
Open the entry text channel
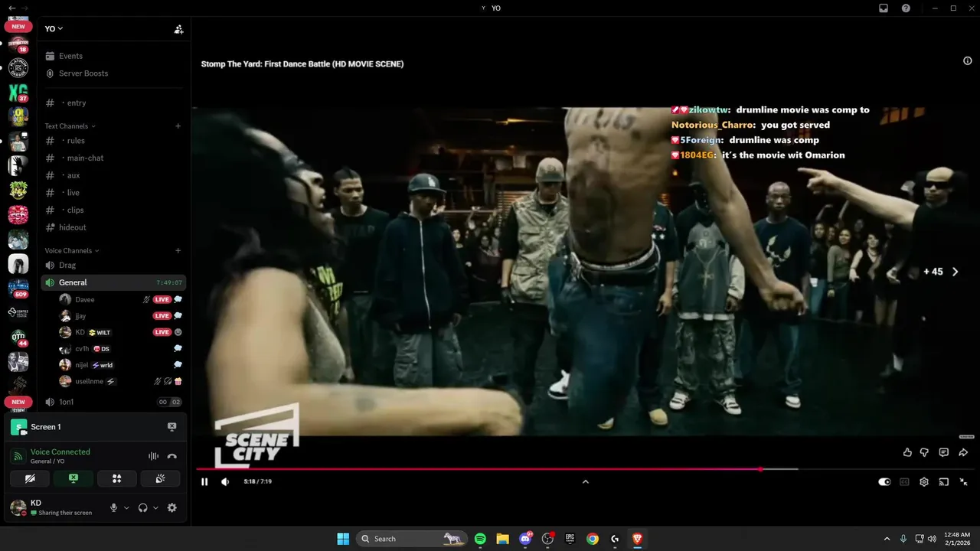point(113,103)
